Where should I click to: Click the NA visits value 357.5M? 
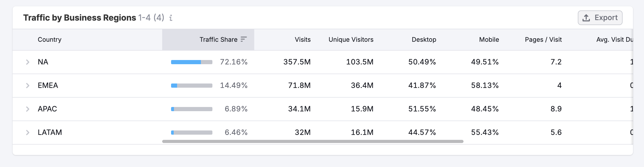pyautogui.click(x=297, y=62)
